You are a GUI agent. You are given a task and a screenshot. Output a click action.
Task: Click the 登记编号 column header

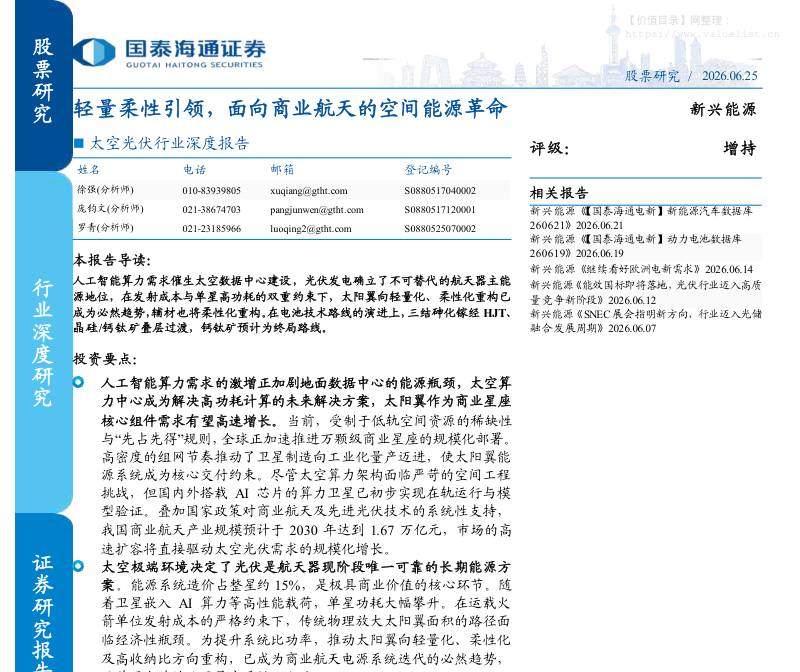tap(428, 169)
